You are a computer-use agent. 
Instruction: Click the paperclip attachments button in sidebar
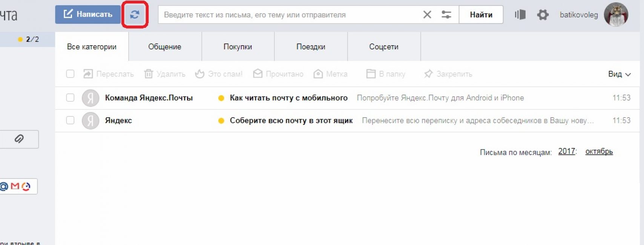coord(19,139)
